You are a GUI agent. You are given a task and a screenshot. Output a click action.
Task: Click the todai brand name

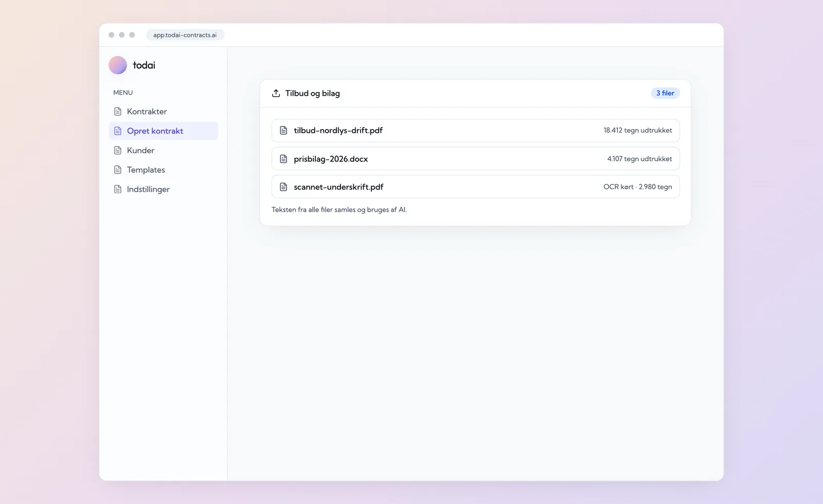pos(144,65)
